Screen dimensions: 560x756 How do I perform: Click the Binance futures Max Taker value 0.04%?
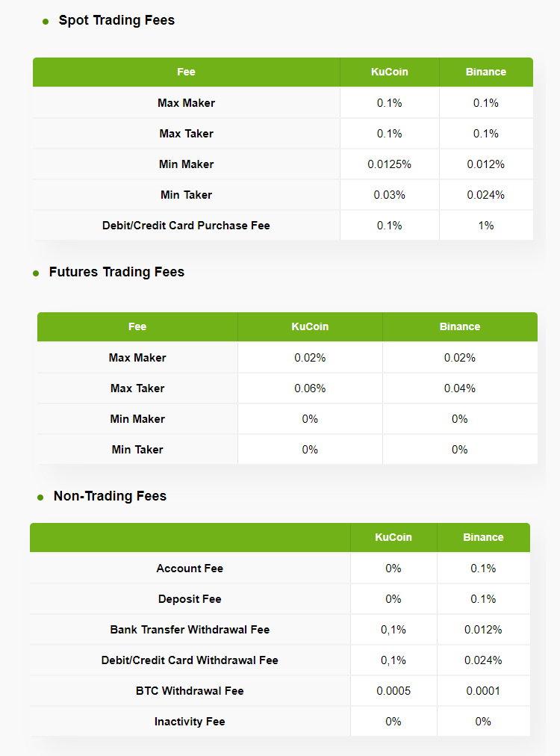click(460, 388)
